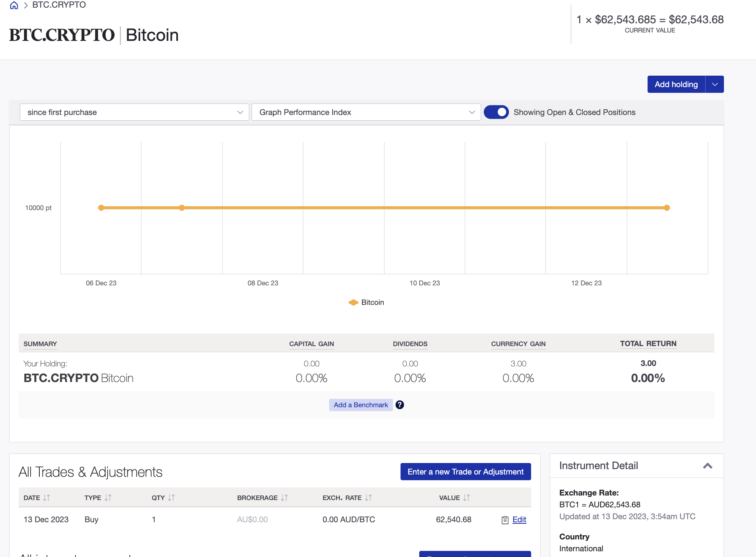The width and height of the screenshot is (756, 557).
Task: Sort trades by the Value column
Action: click(x=466, y=497)
